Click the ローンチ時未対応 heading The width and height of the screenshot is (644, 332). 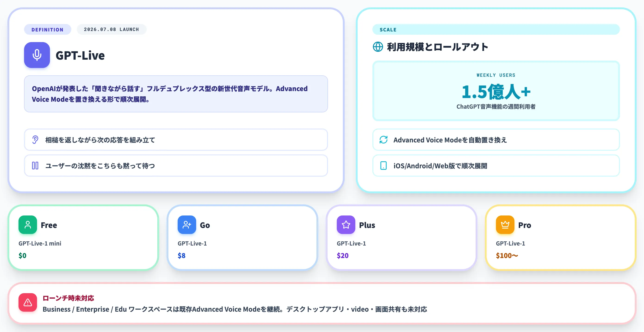[x=68, y=298]
